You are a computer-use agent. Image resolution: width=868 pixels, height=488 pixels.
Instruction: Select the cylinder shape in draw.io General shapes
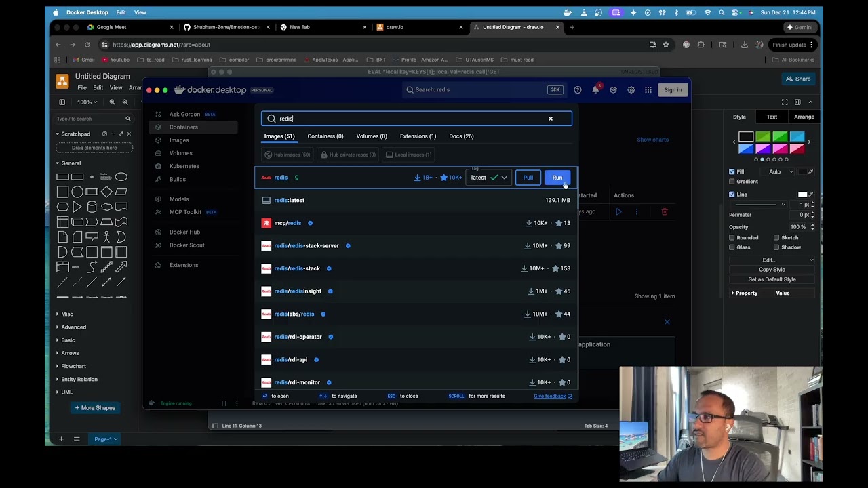coord(92,207)
